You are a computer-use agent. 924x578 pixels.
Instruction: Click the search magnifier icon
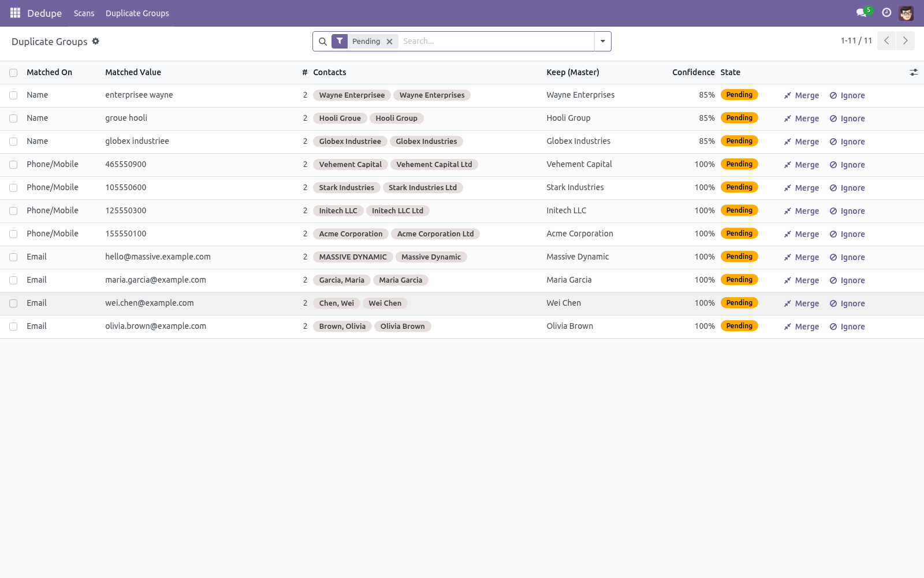click(323, 42)
